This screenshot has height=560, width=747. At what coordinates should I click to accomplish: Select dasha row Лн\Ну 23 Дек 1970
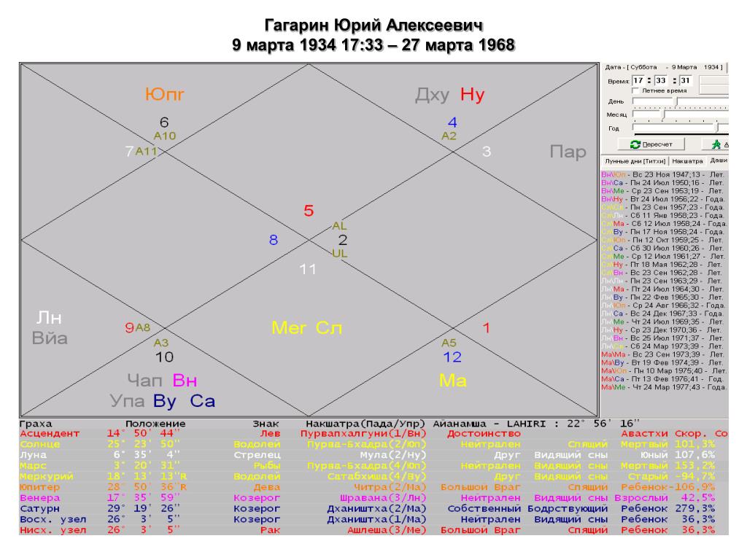pyautogui.click(x=663, y=330)
